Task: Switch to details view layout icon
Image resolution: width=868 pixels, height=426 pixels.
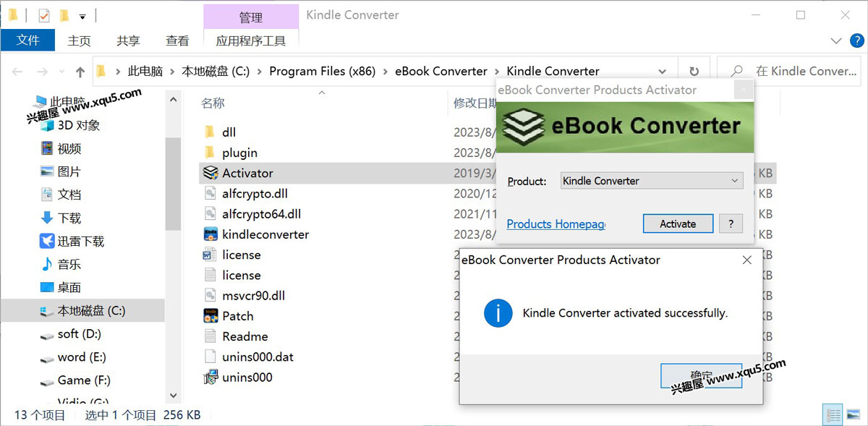Action: 833,415
